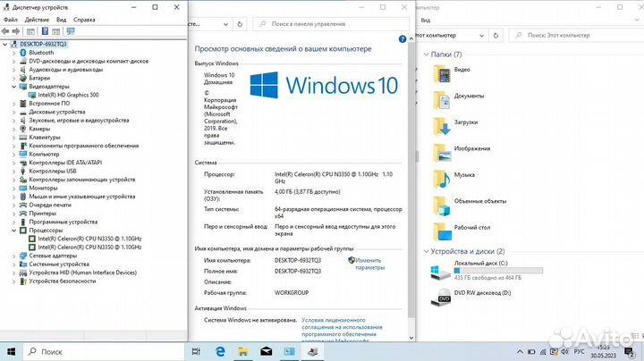
Task: Click the Back arrow in Device Manager toolbar
Action: coord(6,30)
